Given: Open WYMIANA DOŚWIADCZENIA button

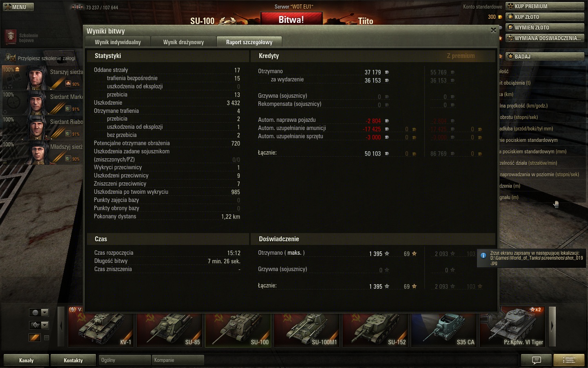Looking at the screenshot, I should [x=545, y=38].
